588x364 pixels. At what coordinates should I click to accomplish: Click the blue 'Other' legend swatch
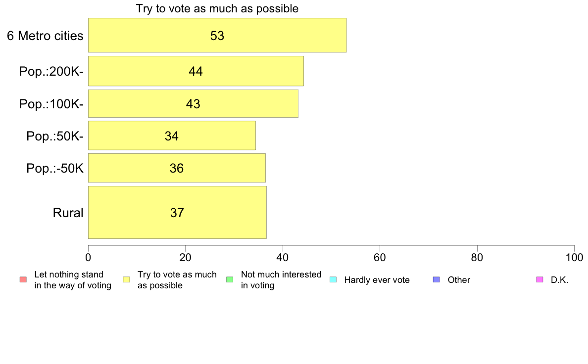pyautogui.click(x=437, y=279)
